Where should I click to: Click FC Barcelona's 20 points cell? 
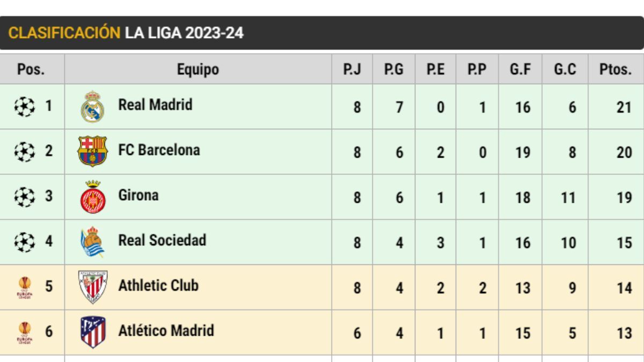[624, 152]
